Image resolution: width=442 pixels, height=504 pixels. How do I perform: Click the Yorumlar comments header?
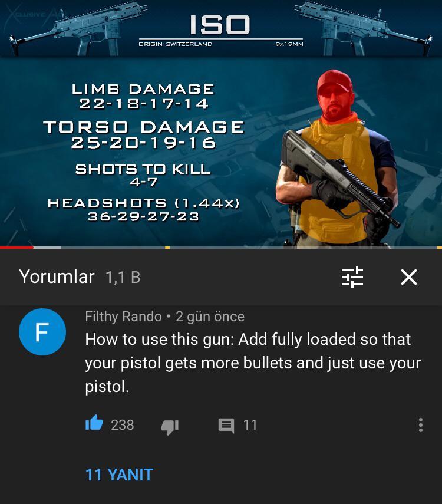(57, 276)
